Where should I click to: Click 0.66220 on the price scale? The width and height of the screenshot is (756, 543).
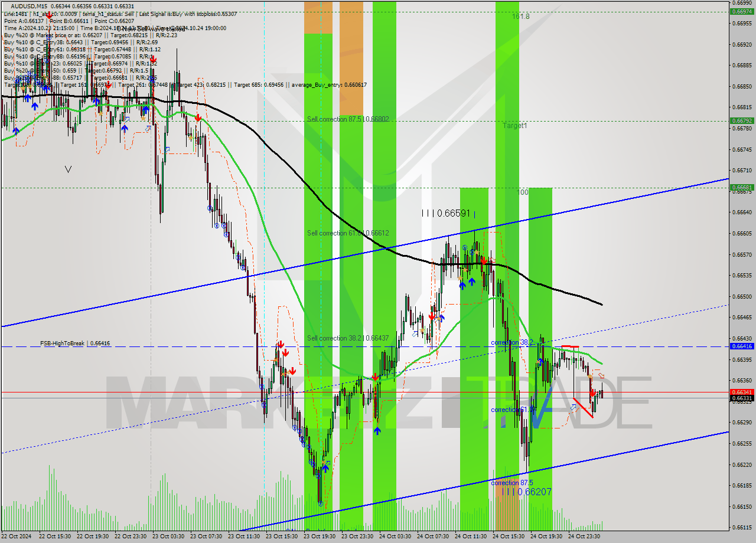click(x=742, y=465)
